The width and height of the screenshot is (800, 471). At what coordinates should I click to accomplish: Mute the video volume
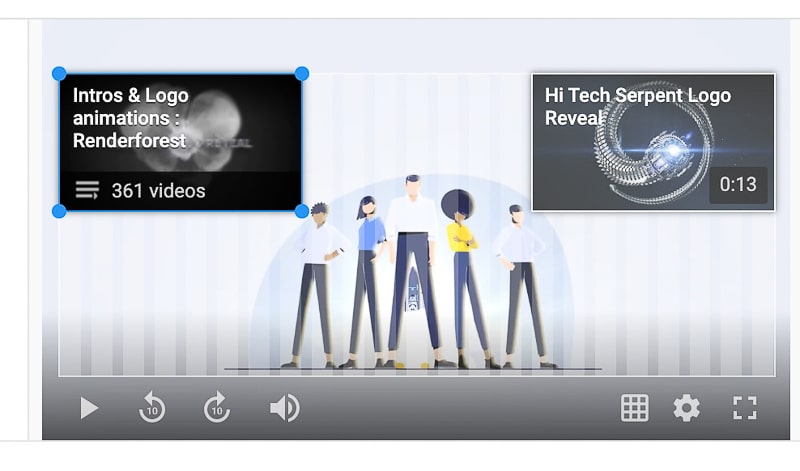[x=285, y=408]
